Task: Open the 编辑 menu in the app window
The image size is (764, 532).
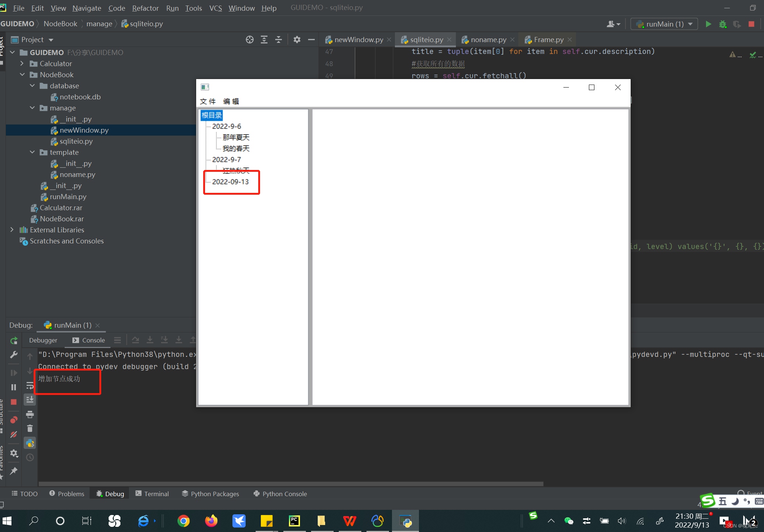Action: pos(231,101)
